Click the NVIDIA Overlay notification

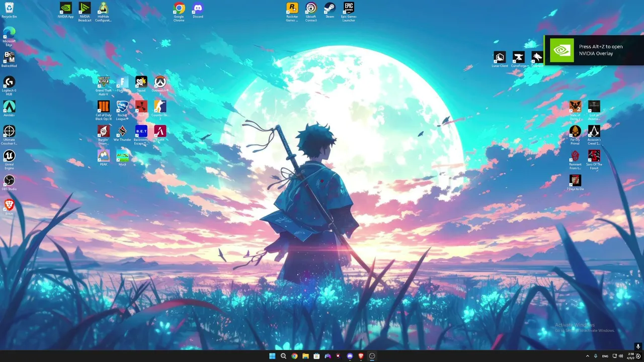click(x=594, y=50)
